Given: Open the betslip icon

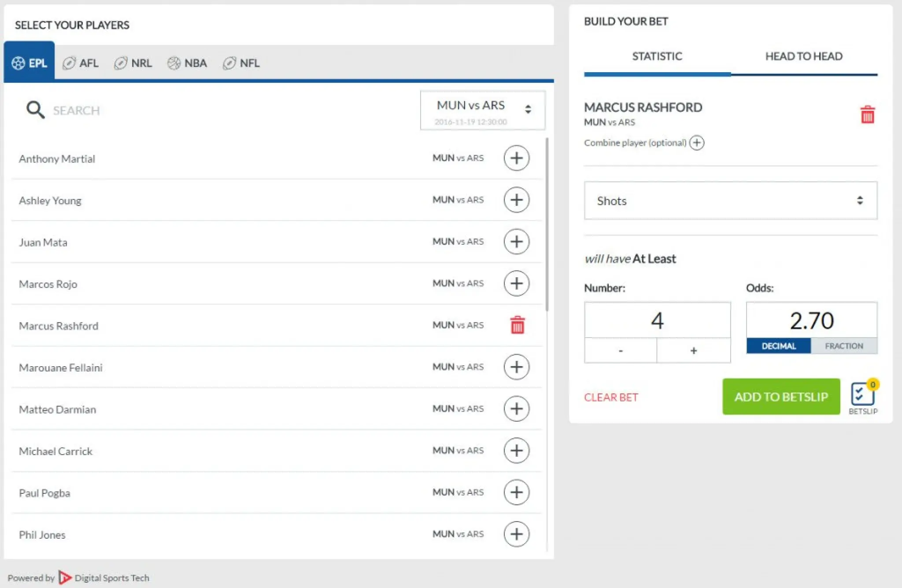Looking at the screenshot, I should tap(863, 397).
